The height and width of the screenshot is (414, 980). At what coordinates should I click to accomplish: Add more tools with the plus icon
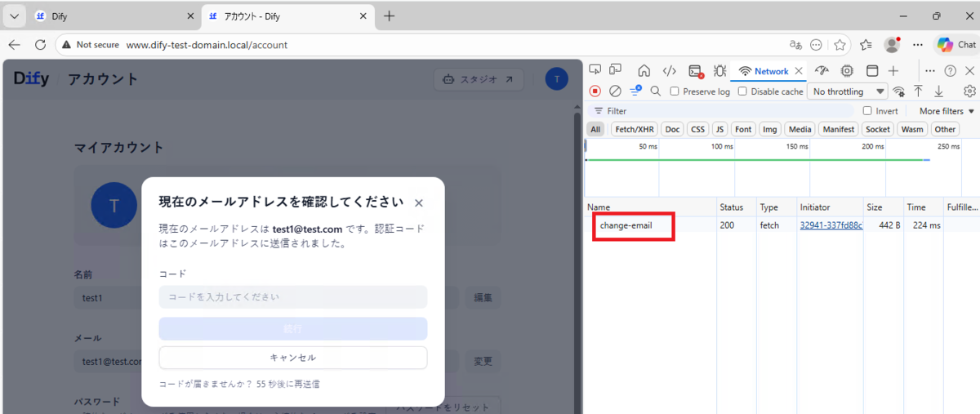pyautogui.click(x=894, y=71)
